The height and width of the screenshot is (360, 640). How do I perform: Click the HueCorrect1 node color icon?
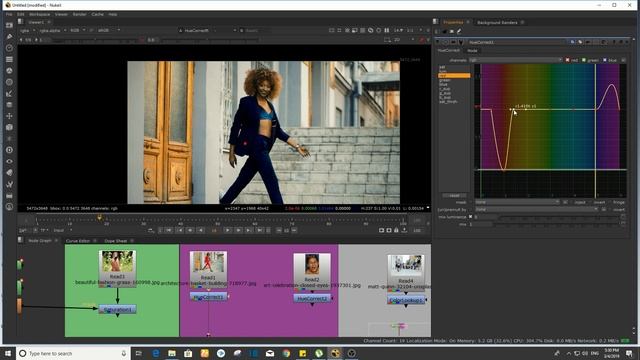pyautogui.click(x=573, y=42)
